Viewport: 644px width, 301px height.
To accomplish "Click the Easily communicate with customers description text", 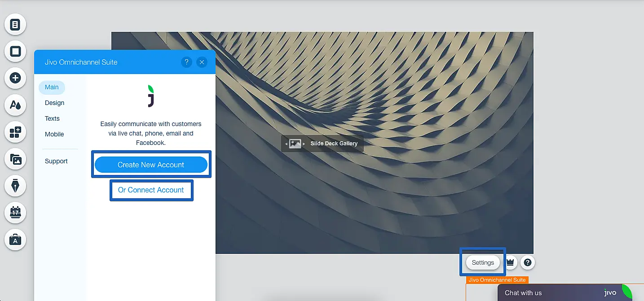I will point(151,133).
